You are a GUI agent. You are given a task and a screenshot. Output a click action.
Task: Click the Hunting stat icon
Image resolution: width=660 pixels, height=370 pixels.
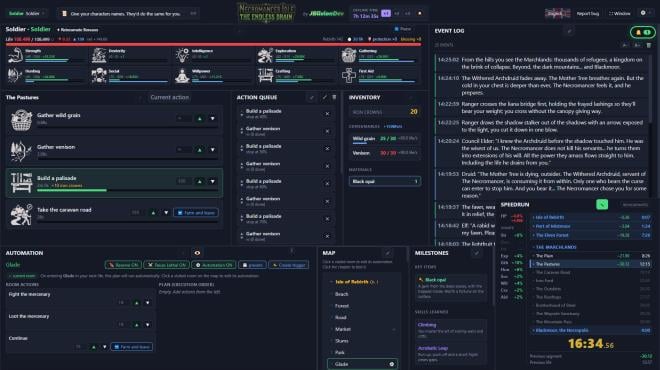pos(15,75)
